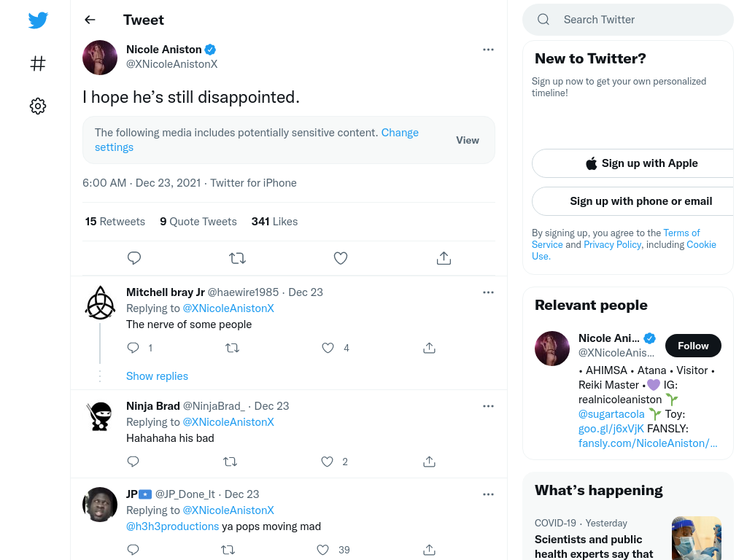Screen dimensions: 747x560
Task: Click the Twitter bird logo
Action: (x=38, y=20)
